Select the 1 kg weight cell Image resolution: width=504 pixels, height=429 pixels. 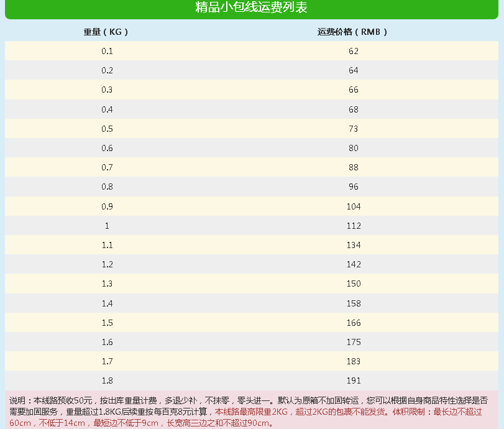click(x=107, y=226)
